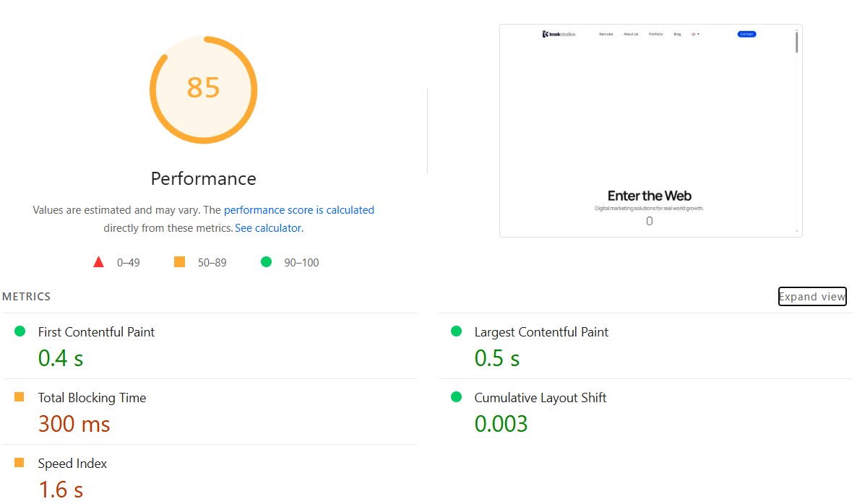Click the red triangle 0–49 legend icon
This screenshot has width=857, height=504.
coord(99,262)
